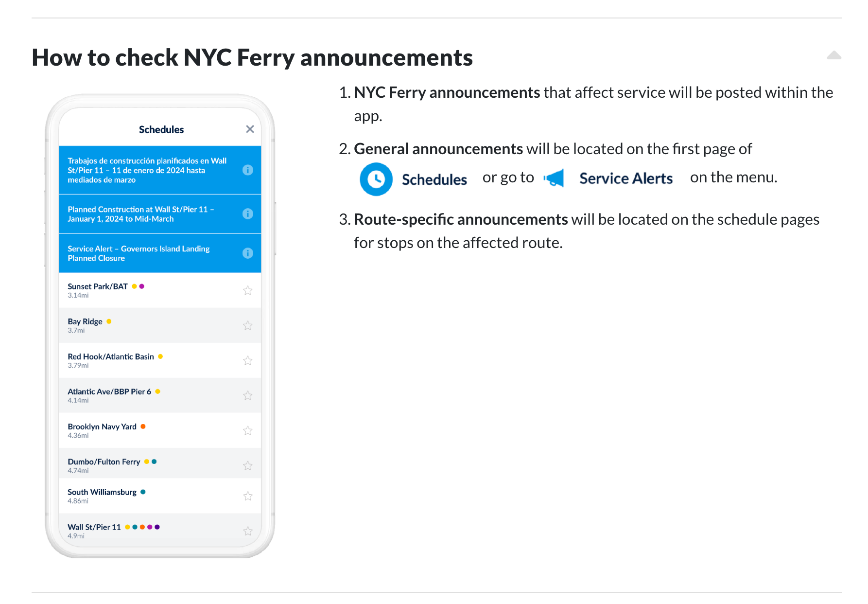Collapse the NYC Ferry announcements section arrow
The width and height of the screenshot is (868, 604).
tap(834, 55)
